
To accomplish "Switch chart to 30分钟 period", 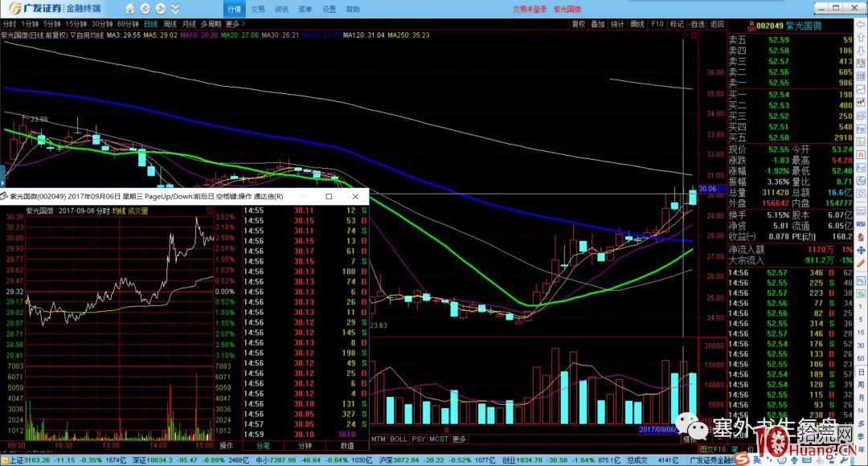I will [102, 24].
